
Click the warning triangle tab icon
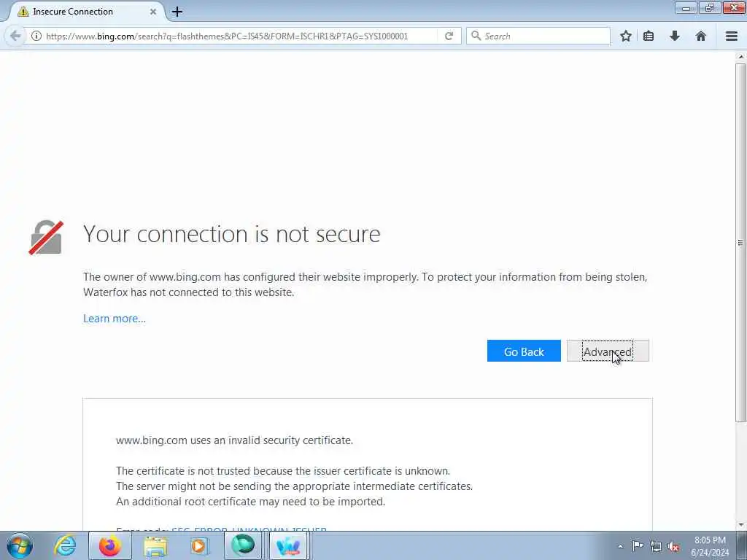[x=23, y=12]
